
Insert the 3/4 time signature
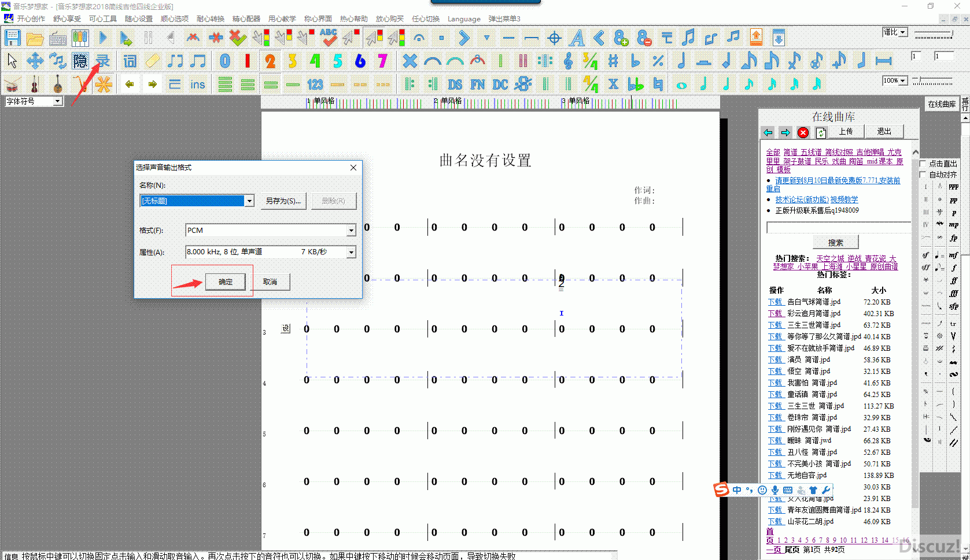pos(590,61)
